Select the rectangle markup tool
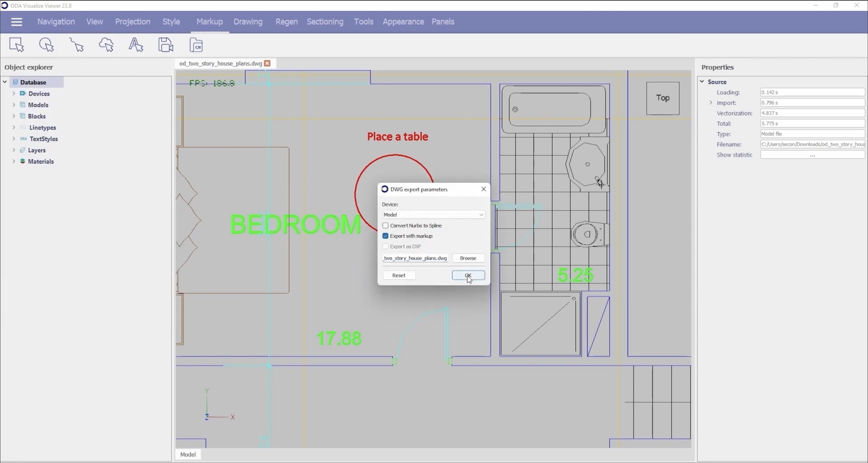The height and width of the screenshot is (463, 868). click(x=17, y=45)
